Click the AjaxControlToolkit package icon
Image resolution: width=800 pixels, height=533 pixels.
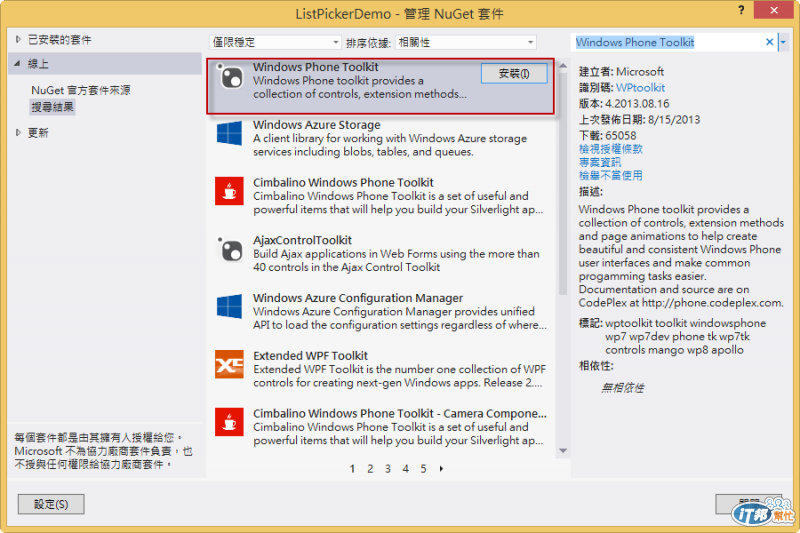pos(230,249)
